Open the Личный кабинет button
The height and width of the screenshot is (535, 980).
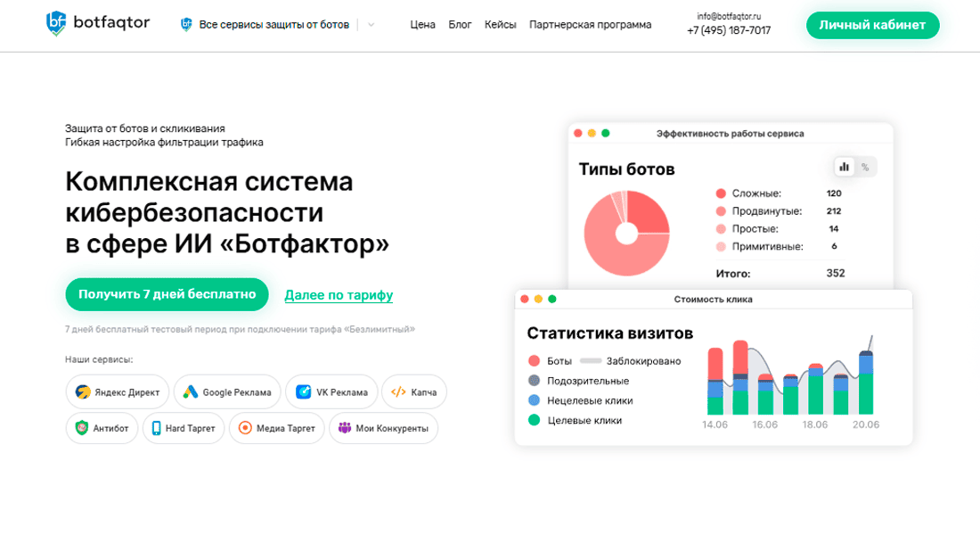pyautogui.click(x=872, y=25)
